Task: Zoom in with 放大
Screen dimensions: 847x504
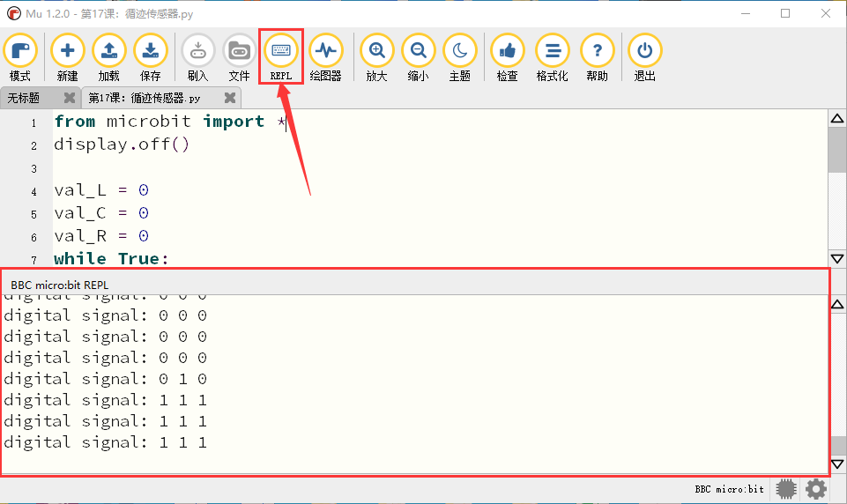Action: [x=376, y=57]
